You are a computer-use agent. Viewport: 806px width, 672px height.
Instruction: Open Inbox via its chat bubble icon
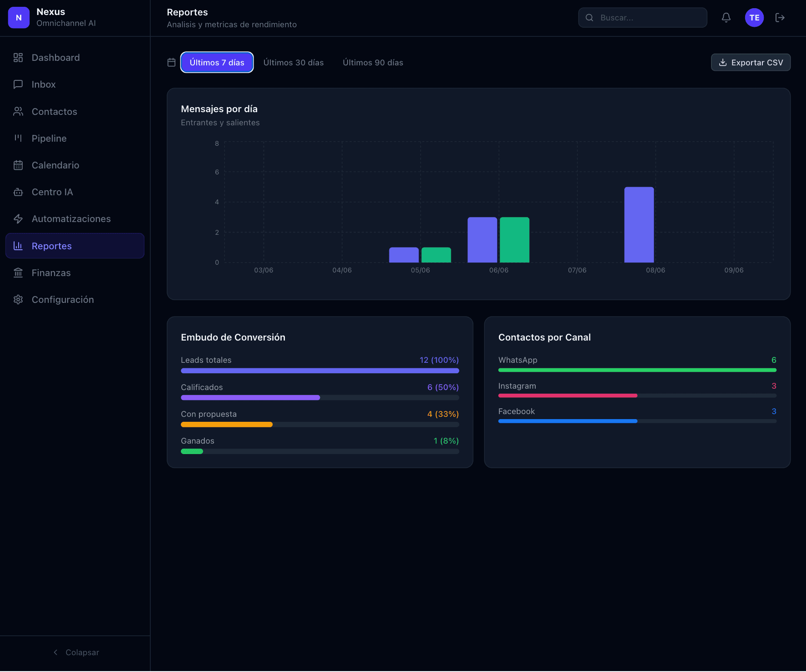[18, 84]
